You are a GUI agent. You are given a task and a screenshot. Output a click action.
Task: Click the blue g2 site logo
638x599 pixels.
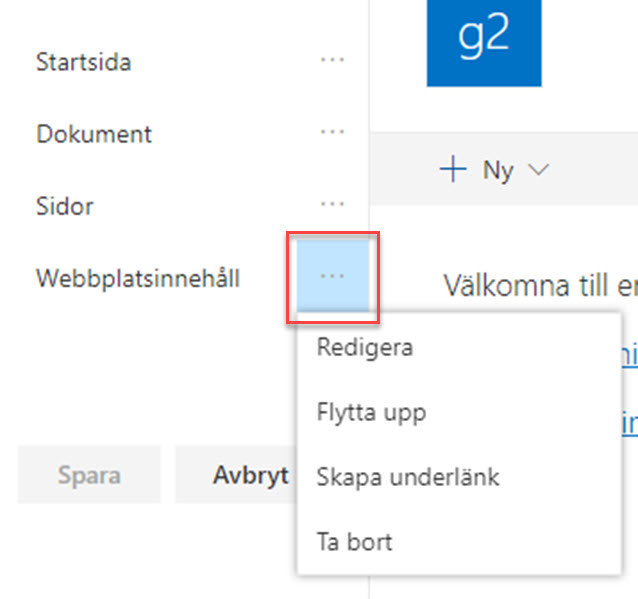484,40
